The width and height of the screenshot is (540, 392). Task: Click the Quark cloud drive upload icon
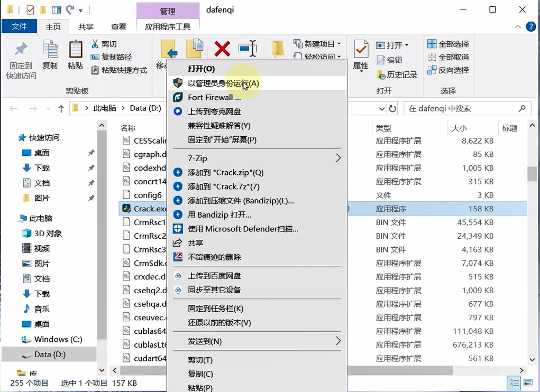pyautogui.click(x=178, y=111)
